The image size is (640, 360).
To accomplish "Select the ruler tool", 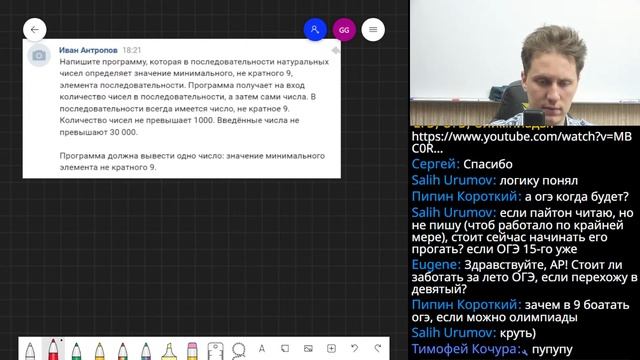I will 216,351.
